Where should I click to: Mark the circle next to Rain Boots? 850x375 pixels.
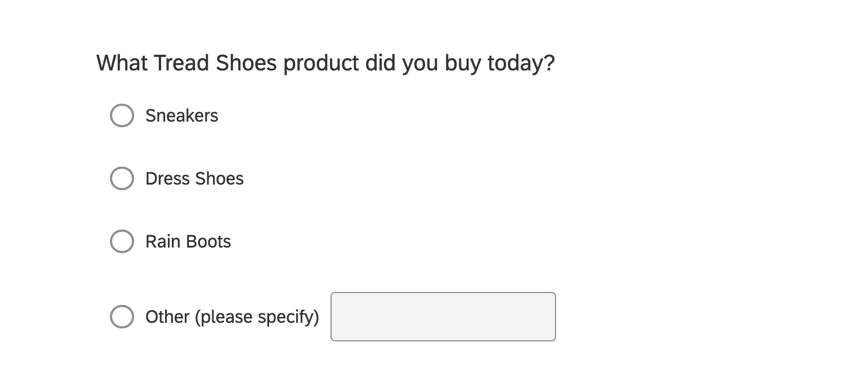(122, 241)
